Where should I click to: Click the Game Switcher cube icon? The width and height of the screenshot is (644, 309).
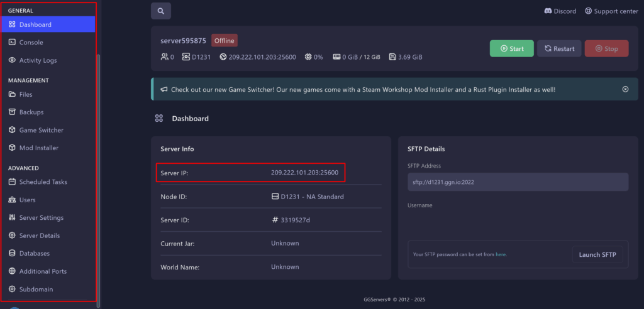coord(13,130)
